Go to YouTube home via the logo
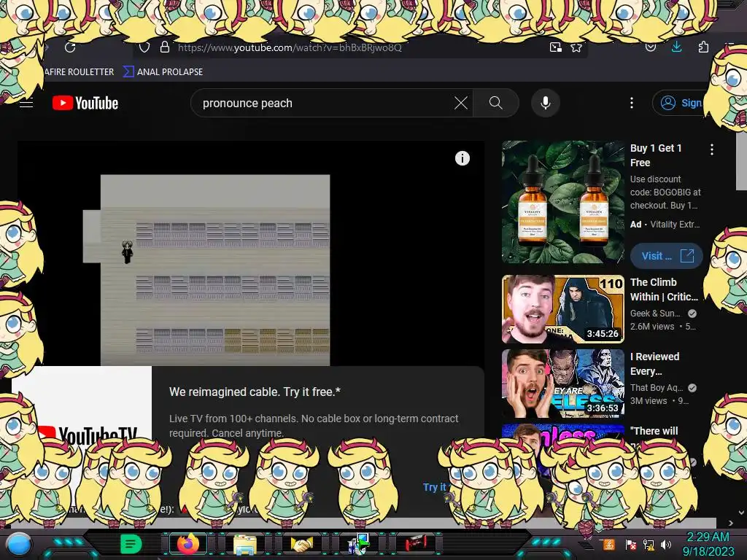This screenshot has width=747, height=560. point(85,103)
